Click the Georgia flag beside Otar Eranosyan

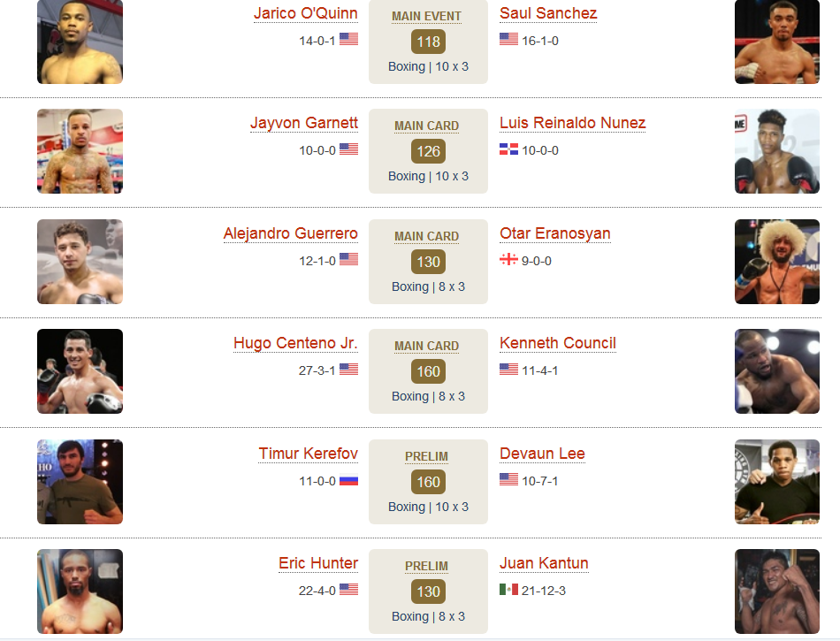pyautogui.click(x=508, y=260)
